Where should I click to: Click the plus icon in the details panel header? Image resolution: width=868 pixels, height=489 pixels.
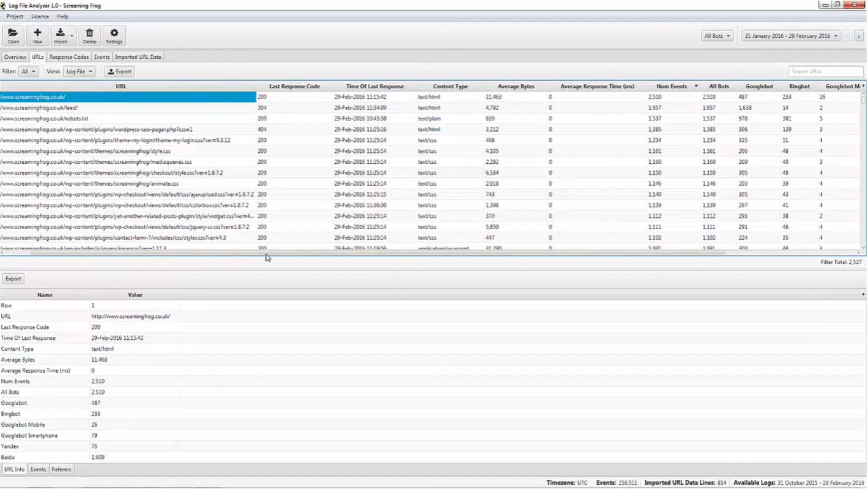point(863,295)
